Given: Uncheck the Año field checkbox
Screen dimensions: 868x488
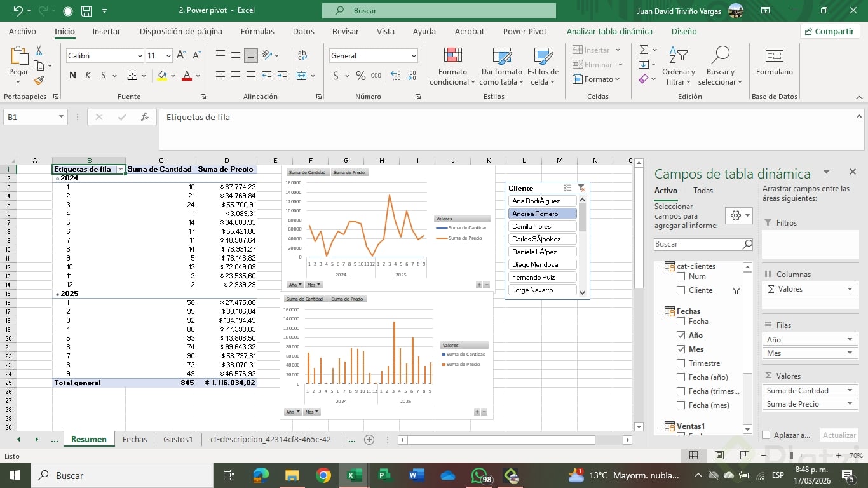Looking at the screenshot, I should pyautogui.click(x=681, y=335).
